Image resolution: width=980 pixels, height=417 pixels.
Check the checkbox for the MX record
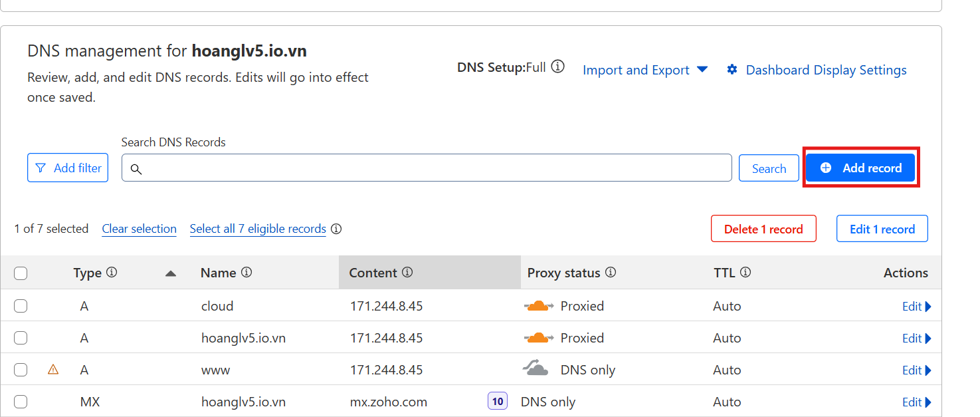pos(21,402)
